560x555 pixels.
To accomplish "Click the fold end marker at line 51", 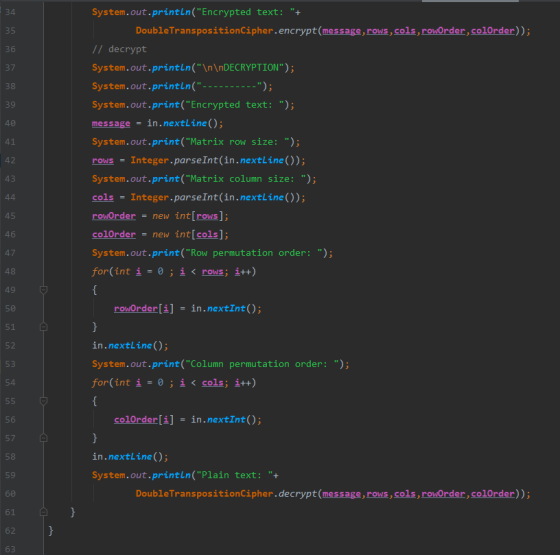I will click(x=44, y=327).
